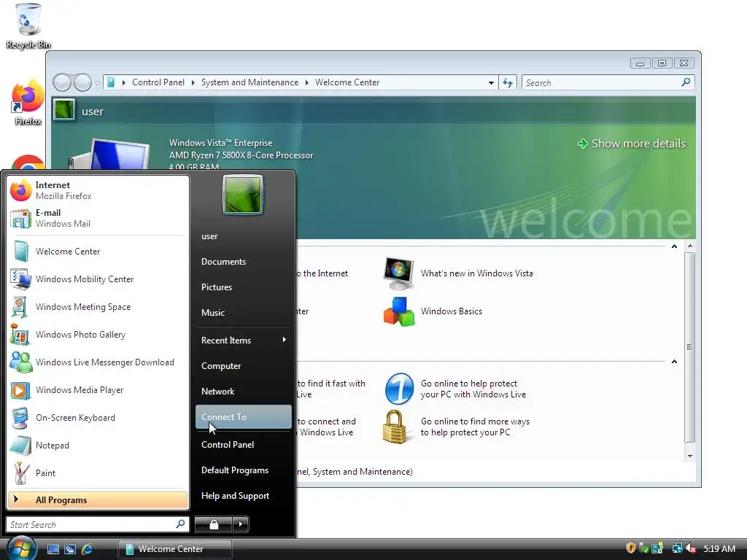Viewport: 747px width, 560px height.
Task: Click What's new in Windows Vista icon
Action: coord(399,273)
